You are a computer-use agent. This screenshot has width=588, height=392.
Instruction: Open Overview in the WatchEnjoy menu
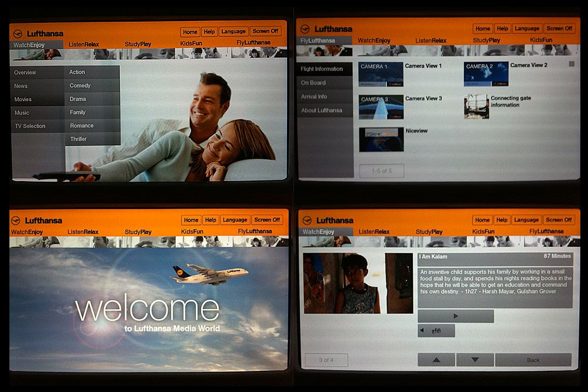tap(38, 72)
